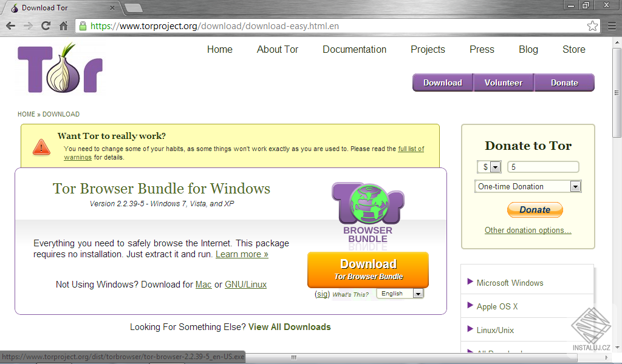This screenshot has height=364, width=622.
Task: Open the sig signature link
Action: click(322, 294)
